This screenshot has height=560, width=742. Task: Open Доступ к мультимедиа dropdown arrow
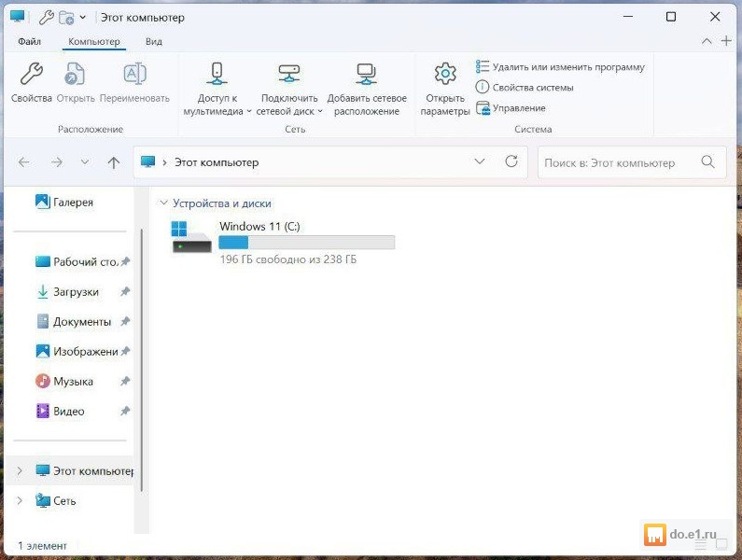coord(249,112)
